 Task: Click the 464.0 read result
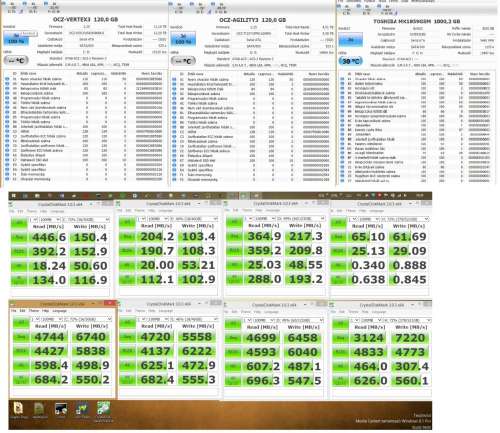tap(369, 366)
